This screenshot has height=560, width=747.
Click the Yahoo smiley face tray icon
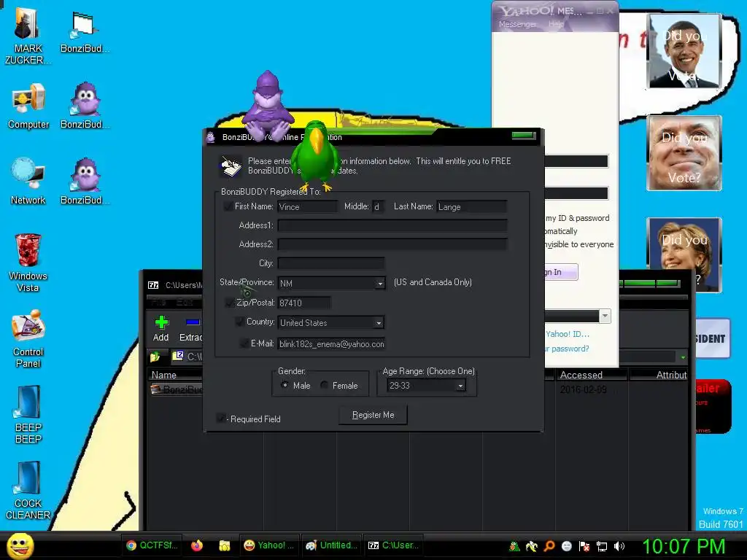[x=566, y=546]
